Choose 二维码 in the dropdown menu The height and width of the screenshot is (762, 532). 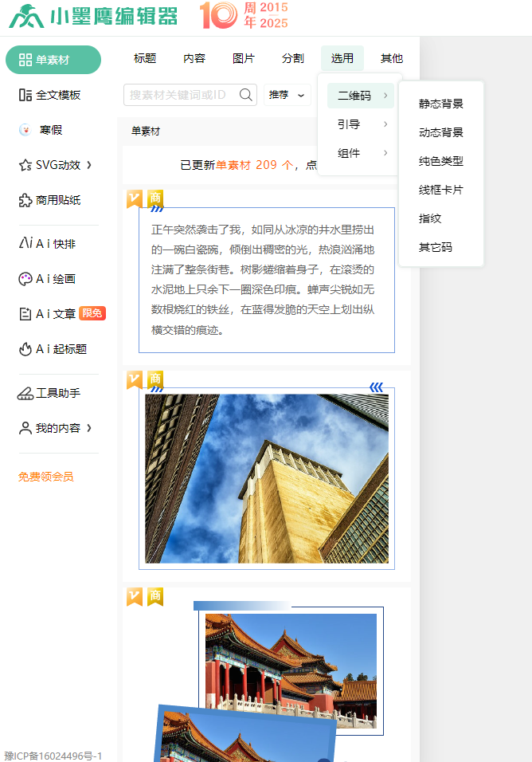tap(361, 96)
